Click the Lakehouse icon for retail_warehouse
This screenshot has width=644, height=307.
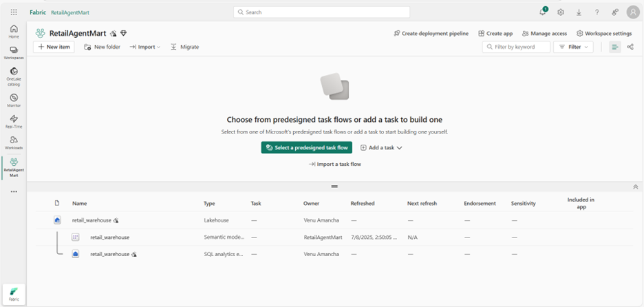pos(58,220)
